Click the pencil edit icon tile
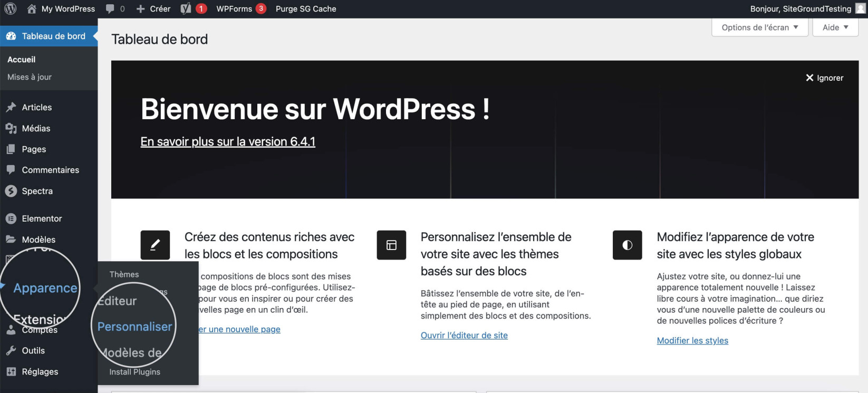The height and width of the screenshot is (393, 868). tap(155, 245)
